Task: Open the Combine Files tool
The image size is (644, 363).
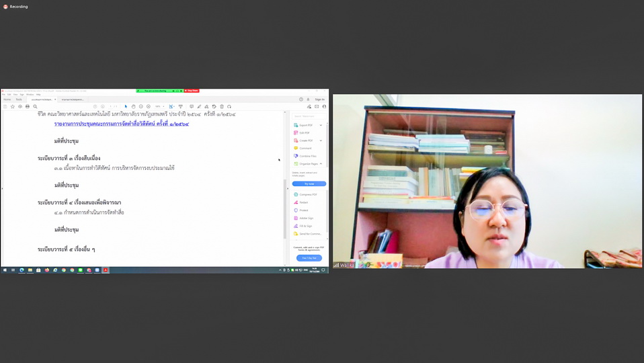Action: pyautogui.click(x=307, y=156)
